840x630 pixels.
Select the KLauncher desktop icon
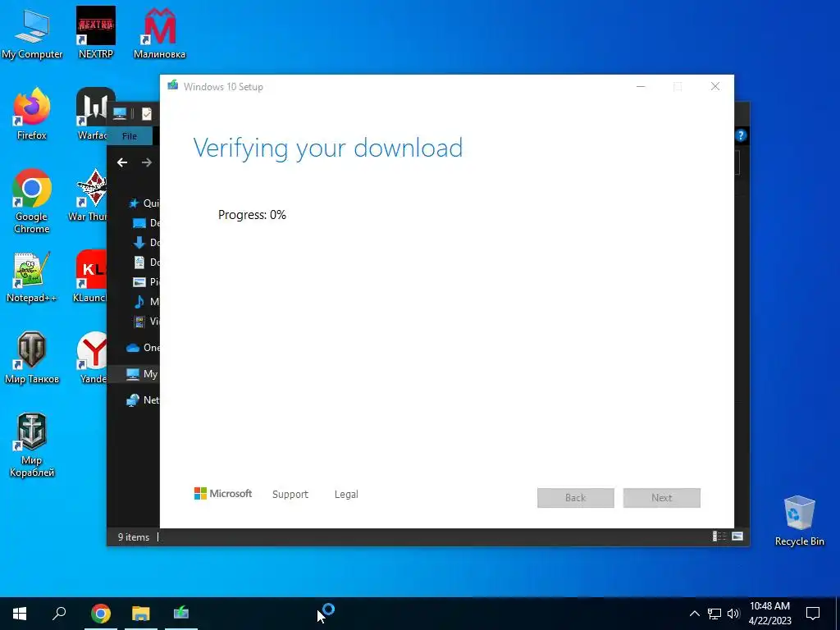[90, 277]
